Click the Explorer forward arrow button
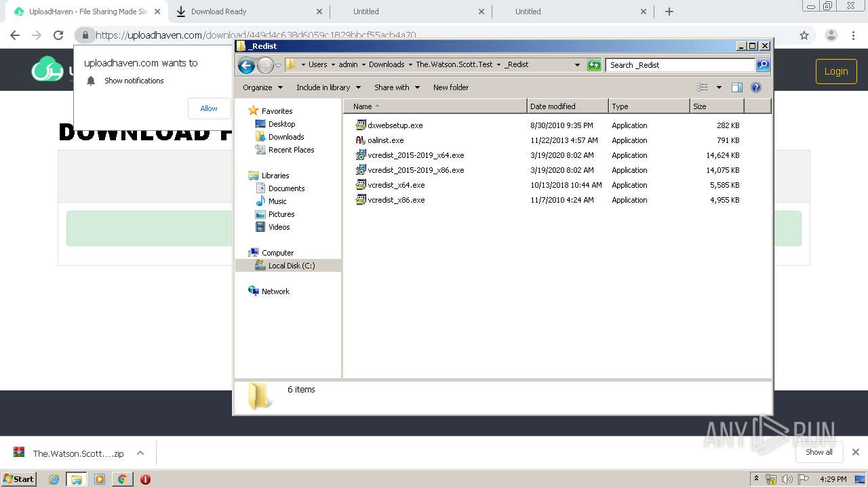 265,65
